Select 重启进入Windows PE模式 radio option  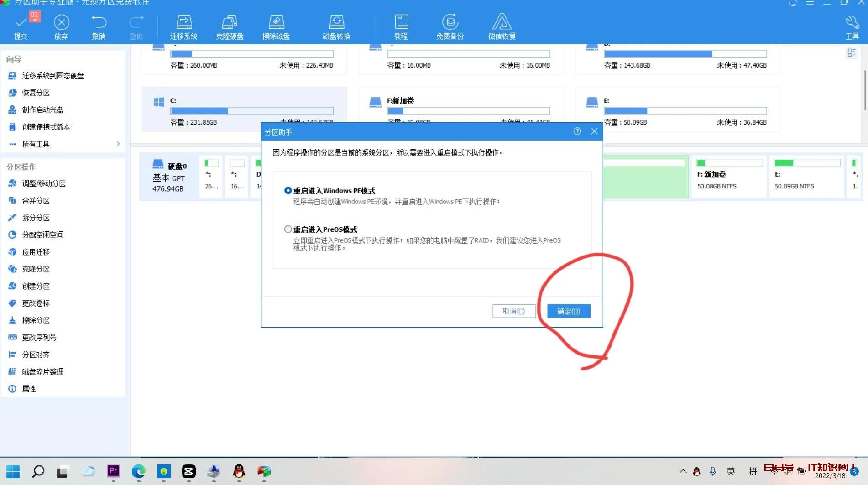coord(288,191)
